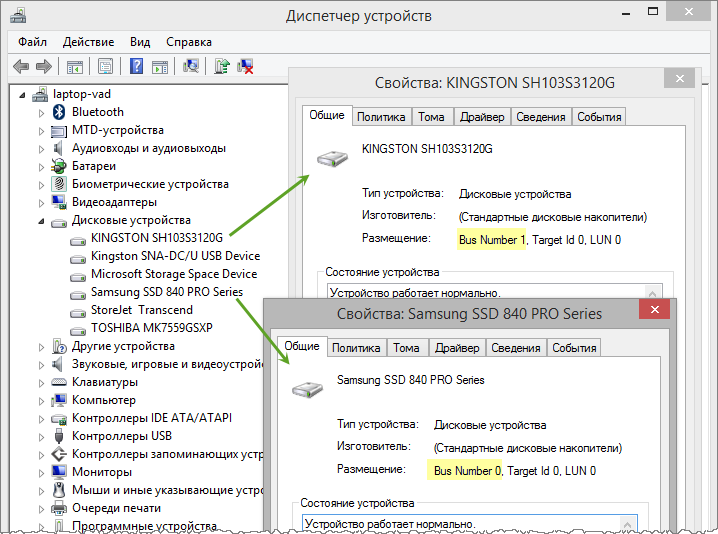
Task: Select Samsung SSD 840 PRO Series in tree
Action: point(167,292)
